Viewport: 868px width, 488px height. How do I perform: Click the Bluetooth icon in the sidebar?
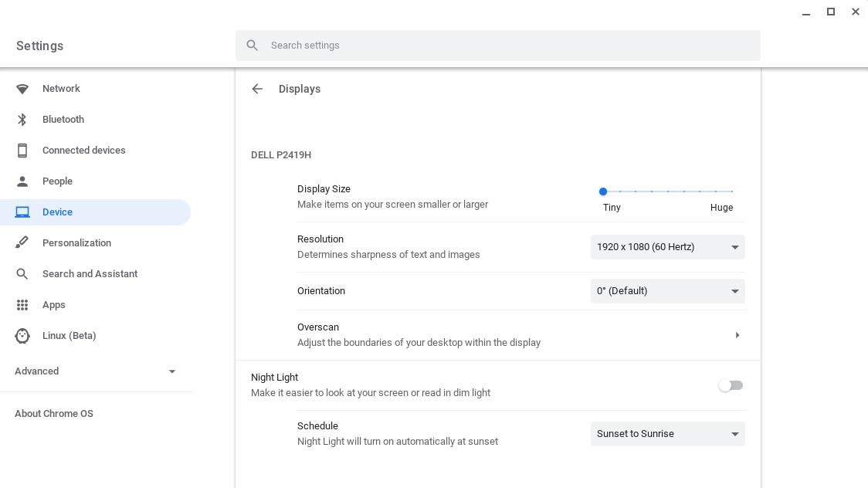tap(22, 119)
